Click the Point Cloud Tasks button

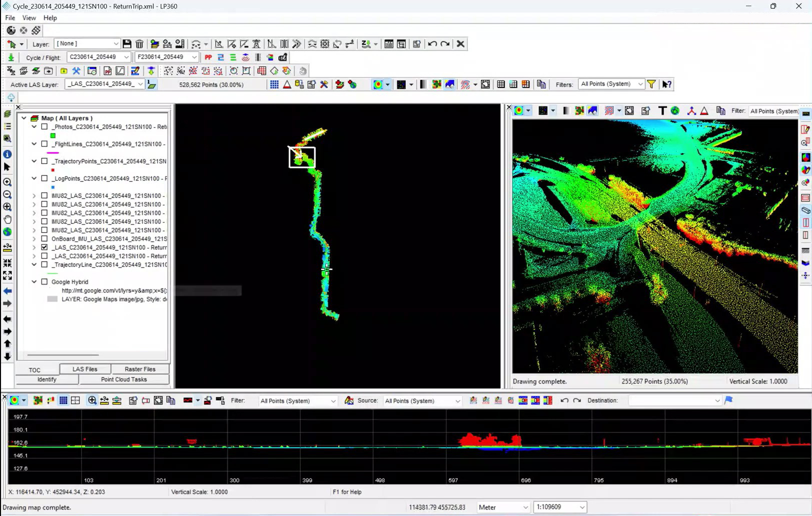[x=124, y=379]
